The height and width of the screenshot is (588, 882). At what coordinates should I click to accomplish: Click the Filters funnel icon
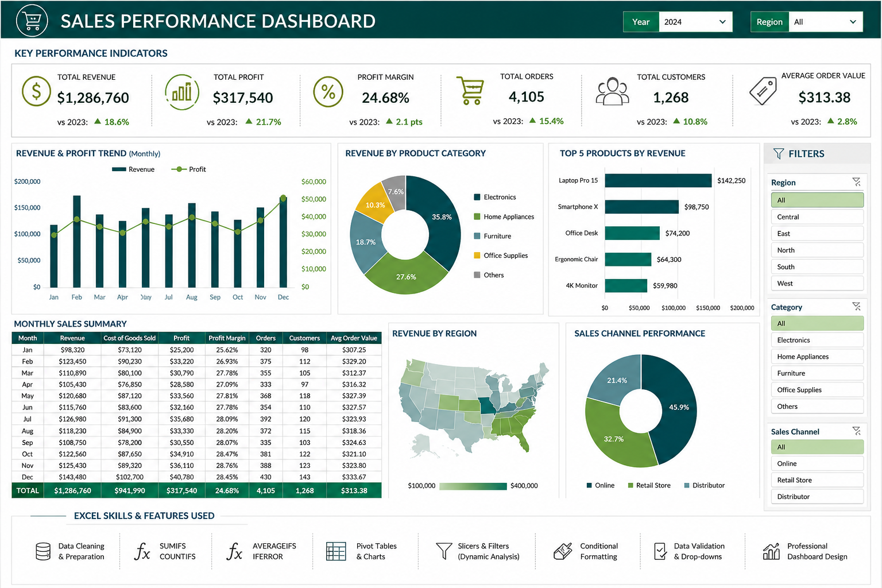pos(778,153)
